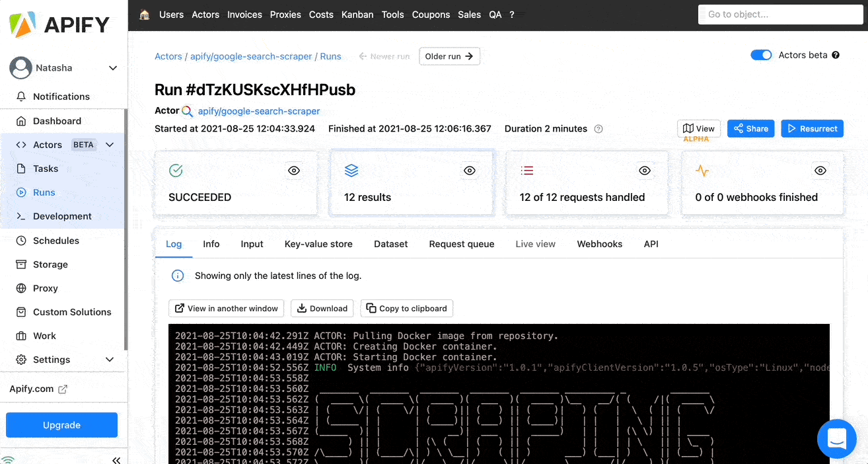Click the SUCCEEDED green checkmark icon
Screen dimensions: 868x464
(176, 171)
